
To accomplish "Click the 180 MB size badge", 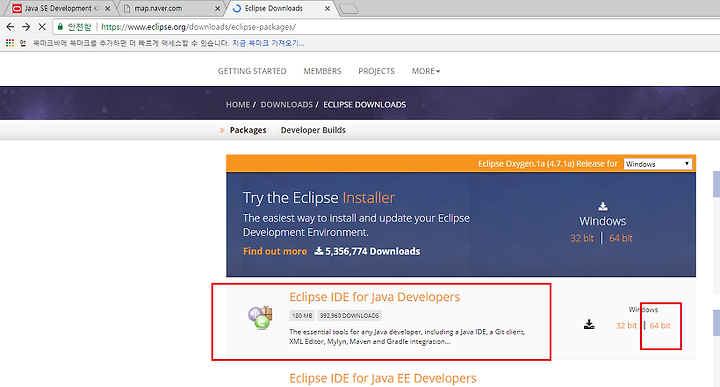I will [302, 316].
